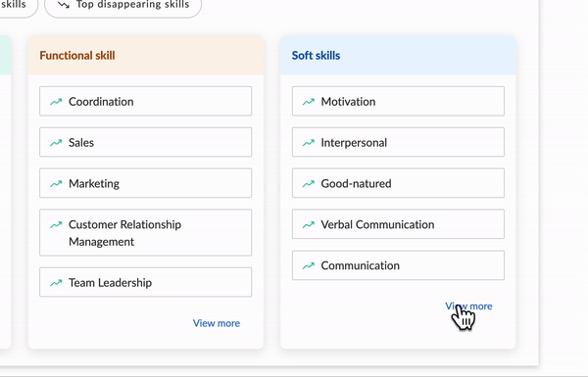Click the downward trend icon in Top disappearing skills
This screenshot has width=588, height=377.
(64, 5)
